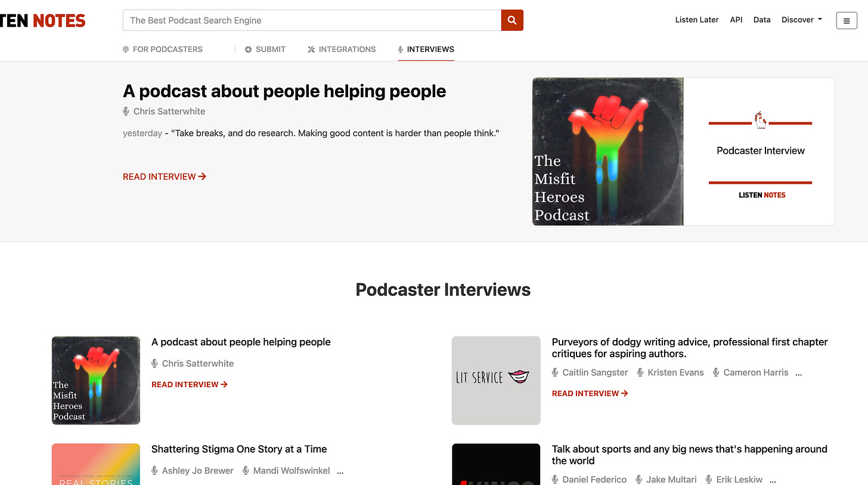This screenshot has width=868, height=485.
Task: Click host Ashley Jo Brewer
Action: click(x=198, y=471)
